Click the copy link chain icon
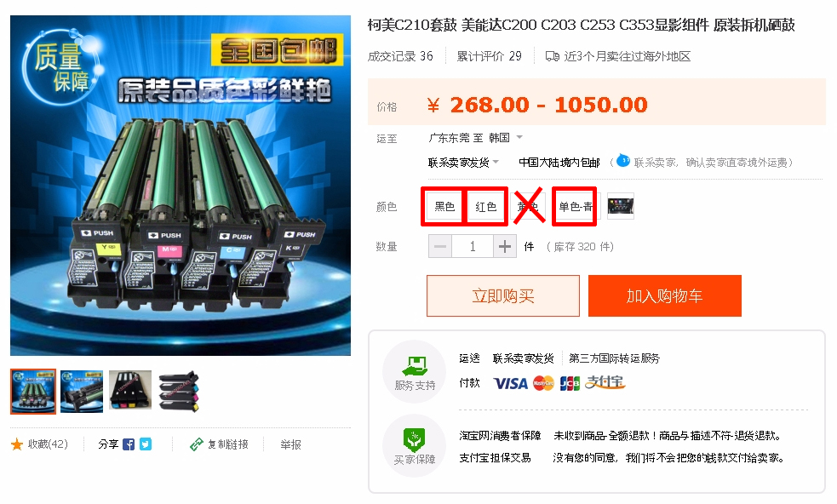837x504 pixels. coord(197,444)
